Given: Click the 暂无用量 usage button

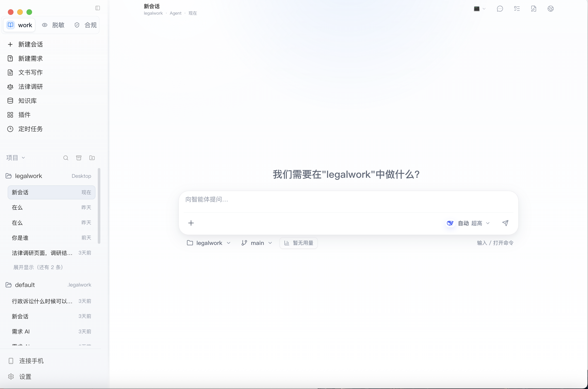Looking at the screenshot, I should [x=298, y=243].
